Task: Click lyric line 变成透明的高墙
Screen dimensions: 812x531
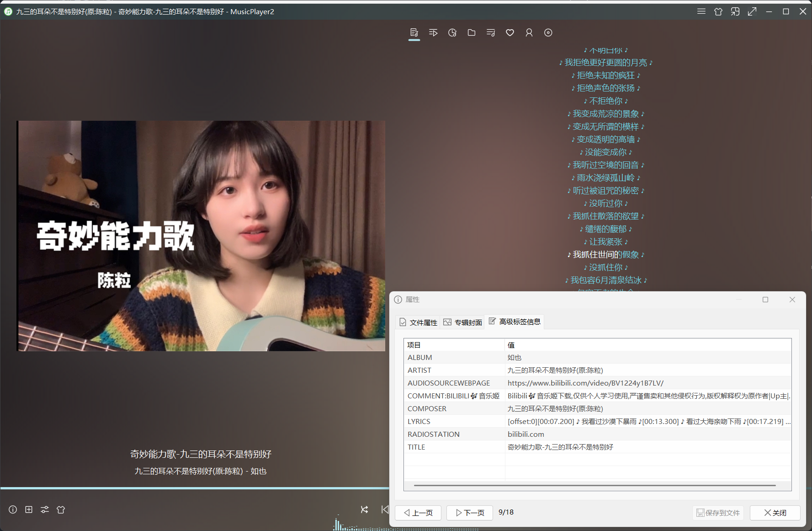Action: point(606,139)
